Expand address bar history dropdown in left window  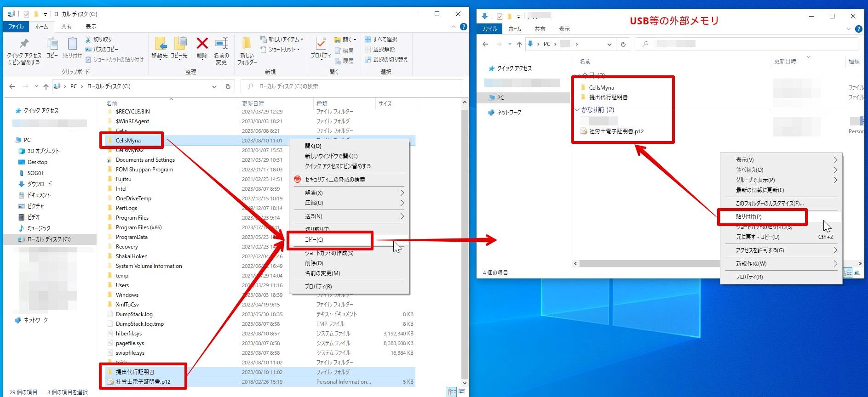214,86
